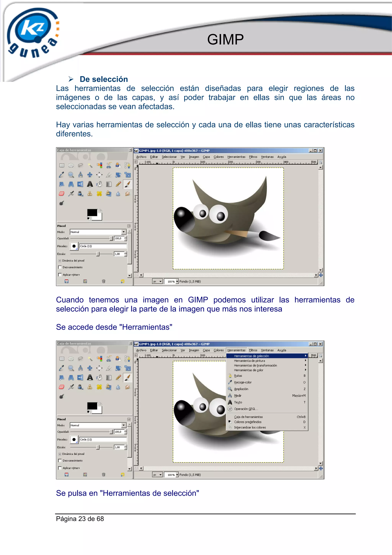The width and height of the screenshot is (392, 555).
Task: Select the Ellipse Select tool in the upper toolbox
Action: point(71,165)
